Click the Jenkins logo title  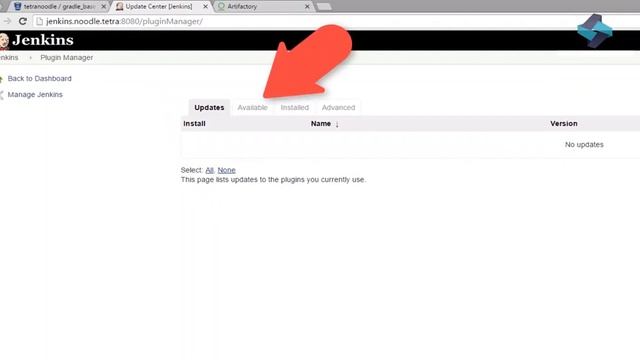[x=43, y=40]
